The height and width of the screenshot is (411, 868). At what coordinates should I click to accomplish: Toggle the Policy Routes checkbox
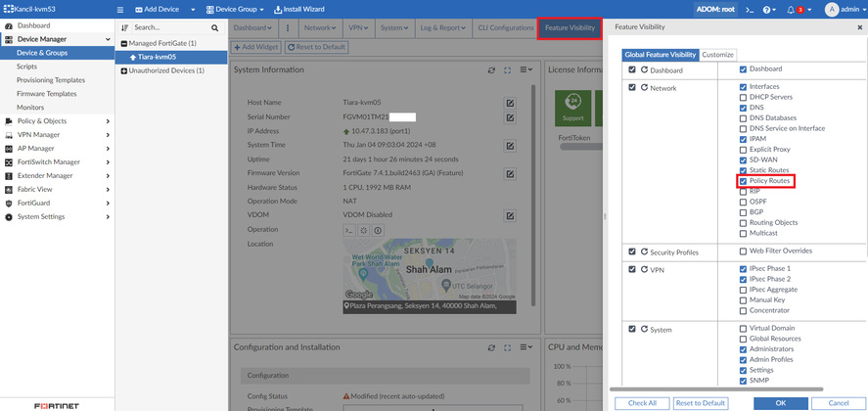[743, 181]
